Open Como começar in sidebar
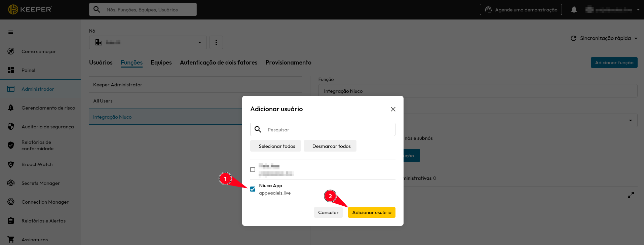Screen dimensions: 644x245 click(40, 51)
